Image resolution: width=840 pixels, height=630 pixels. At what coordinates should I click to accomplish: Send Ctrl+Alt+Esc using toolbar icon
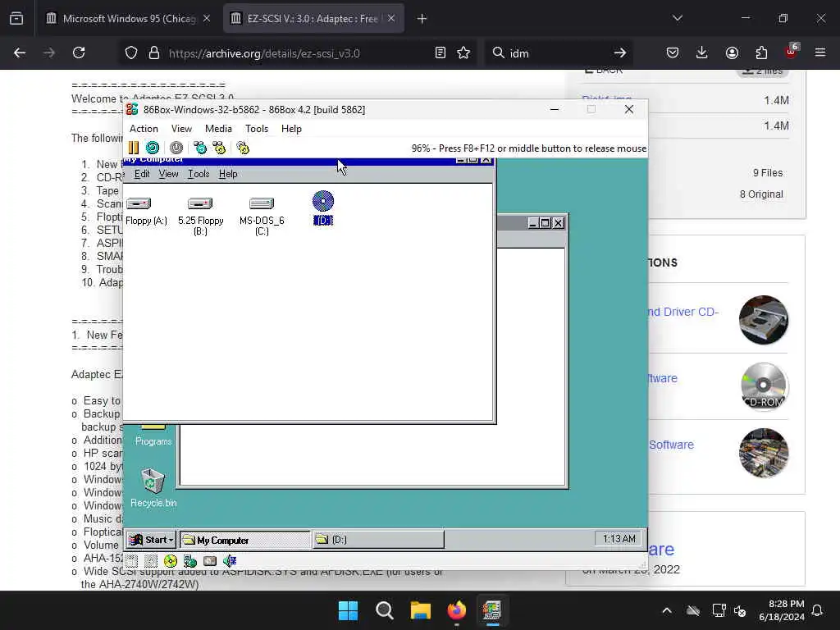219,148
